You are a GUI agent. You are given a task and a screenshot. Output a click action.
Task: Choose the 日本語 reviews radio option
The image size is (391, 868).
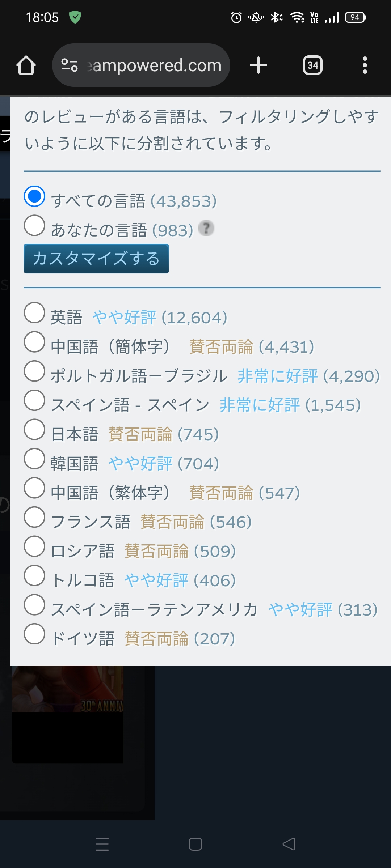coord(34,430)
